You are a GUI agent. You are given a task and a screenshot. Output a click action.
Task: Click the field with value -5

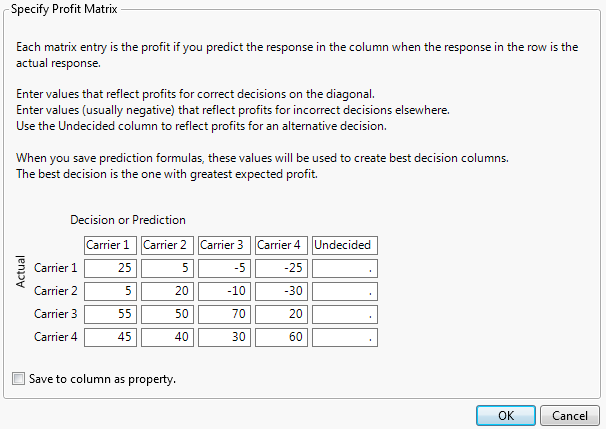pyautogui.click(x=224, y=268)
